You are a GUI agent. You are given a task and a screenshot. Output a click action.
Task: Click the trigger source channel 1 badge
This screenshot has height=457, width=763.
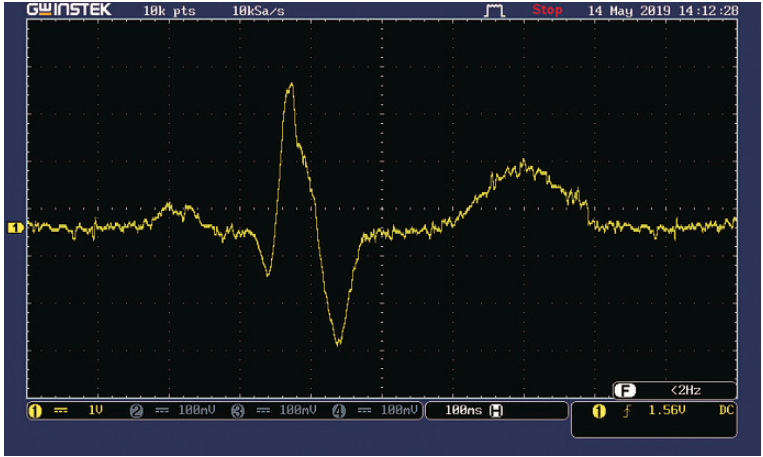click(599, 412)
